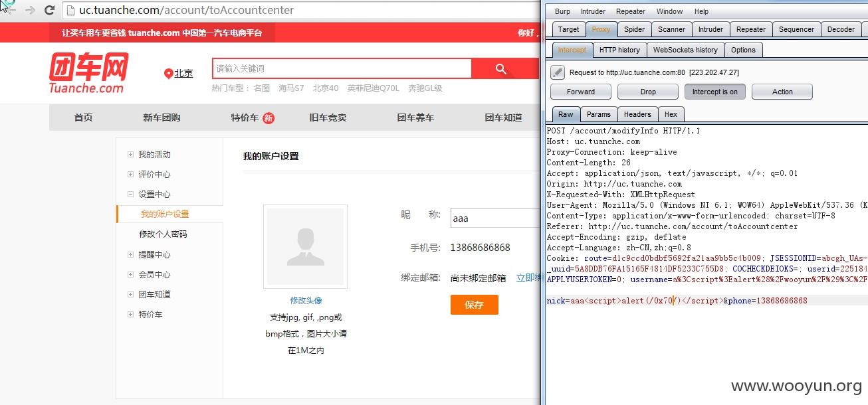
Task: Click the Tuanche.com logo
Action: click(87, 73)
